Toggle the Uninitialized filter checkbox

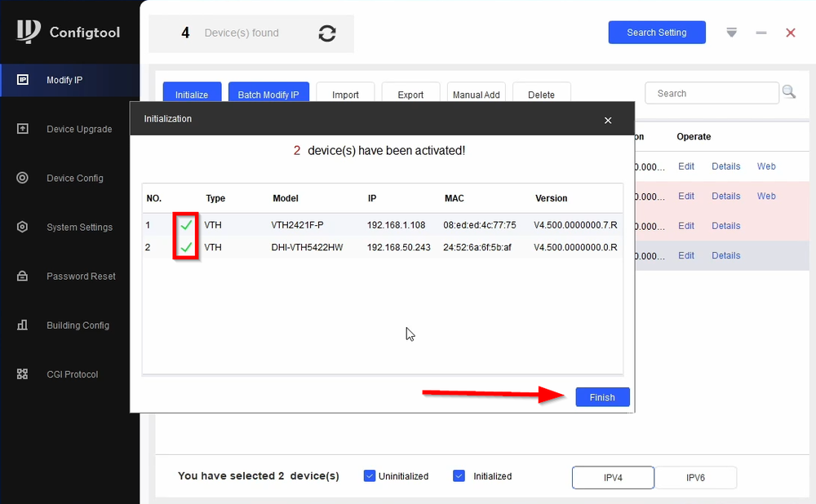pyautogui.click(x=370, y=475)
